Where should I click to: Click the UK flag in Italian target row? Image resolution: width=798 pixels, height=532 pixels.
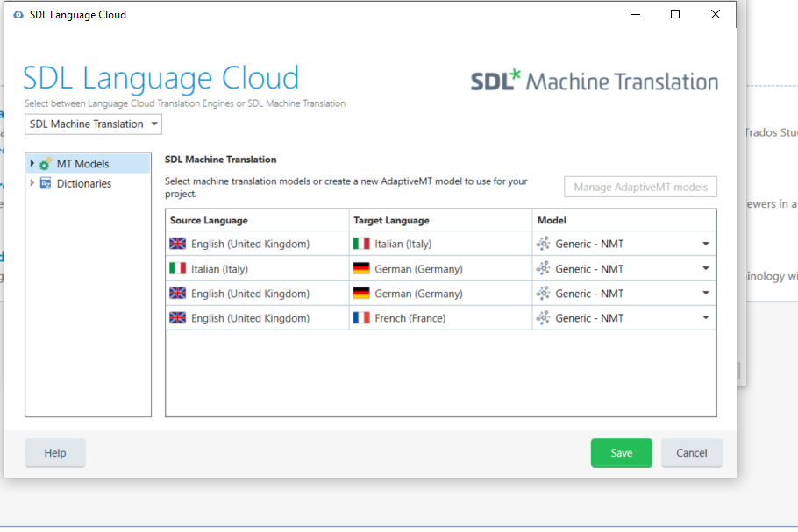coord(178,244)
